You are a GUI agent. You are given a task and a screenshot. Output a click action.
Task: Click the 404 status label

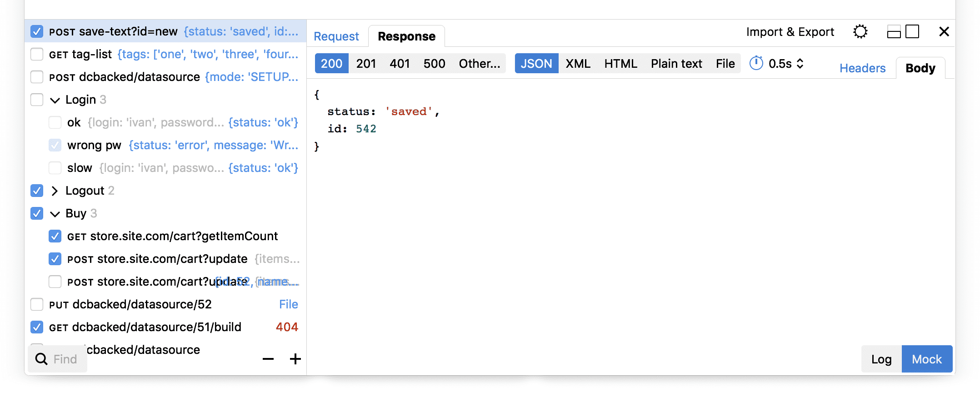tap(287, 327)
